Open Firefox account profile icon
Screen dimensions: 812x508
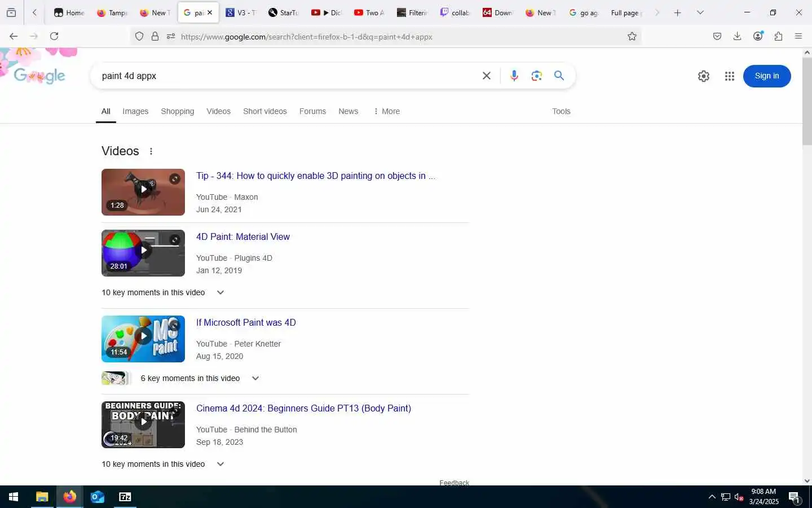coord(758,36)
